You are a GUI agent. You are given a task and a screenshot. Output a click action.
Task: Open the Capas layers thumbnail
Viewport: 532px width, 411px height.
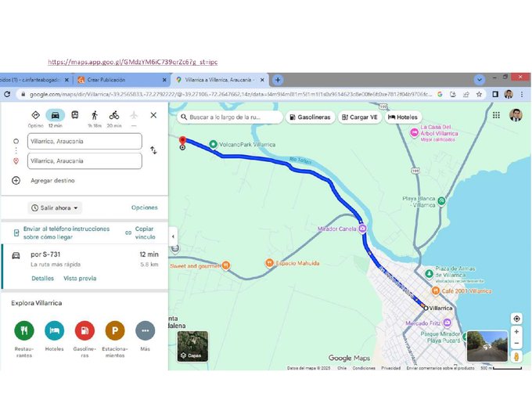point(192,346)
